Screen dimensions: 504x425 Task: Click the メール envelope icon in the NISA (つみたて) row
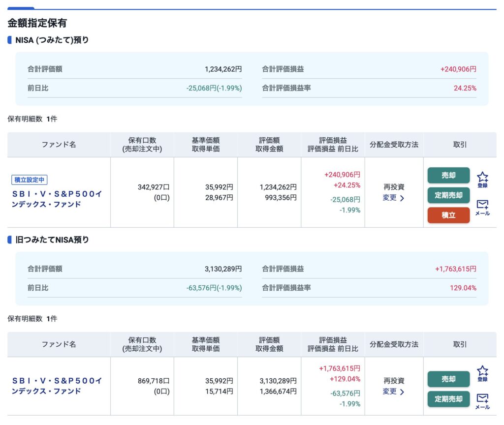click(x=482, y=207)
